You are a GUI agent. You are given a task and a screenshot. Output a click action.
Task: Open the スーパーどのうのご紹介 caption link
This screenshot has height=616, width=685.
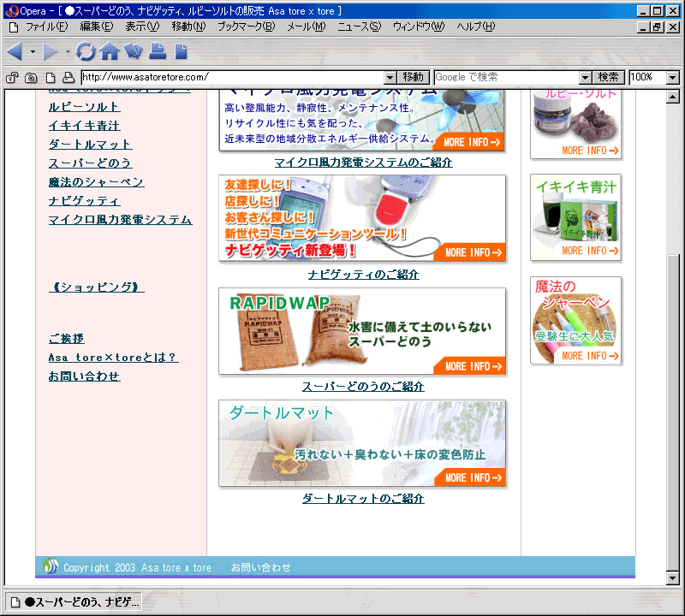363,387
